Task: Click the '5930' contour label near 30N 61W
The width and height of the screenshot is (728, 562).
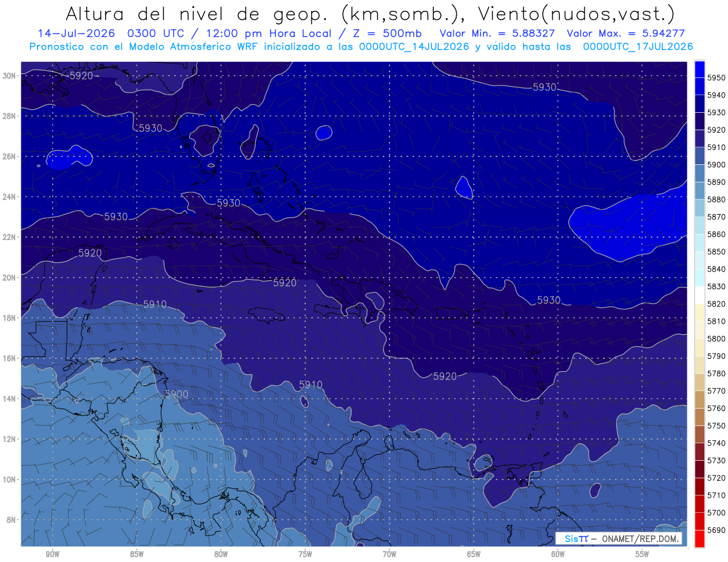Action: (545, 87)
